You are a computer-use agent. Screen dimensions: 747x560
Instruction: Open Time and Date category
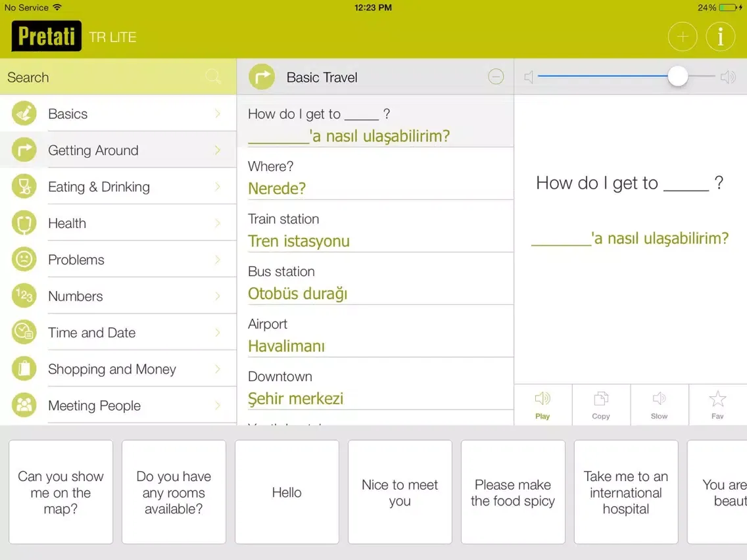click(118, 333)
